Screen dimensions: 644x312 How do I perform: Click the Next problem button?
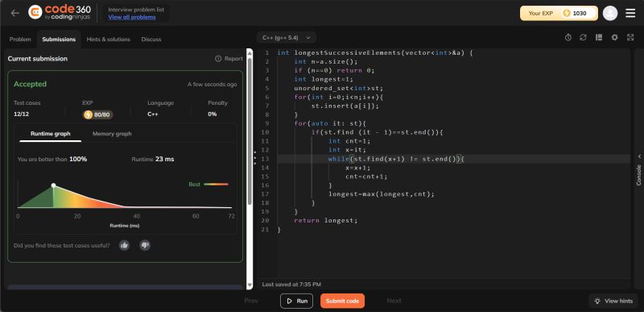394,301
